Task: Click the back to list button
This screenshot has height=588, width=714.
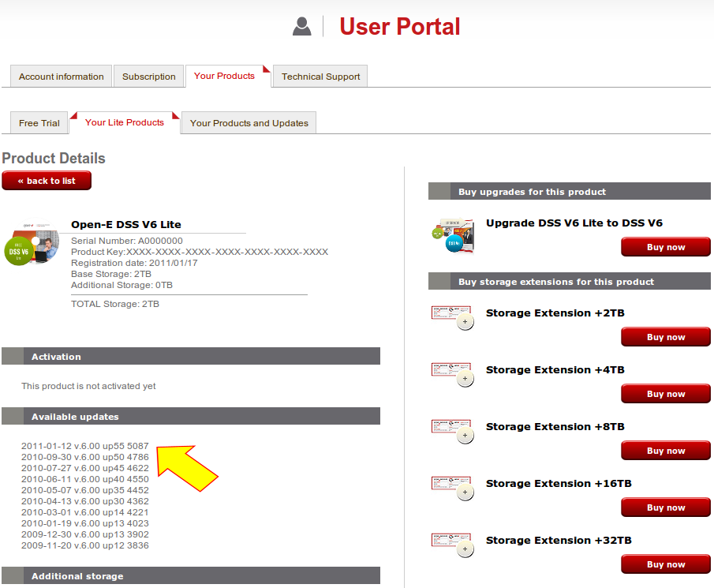Action: (x=47, y=181)
